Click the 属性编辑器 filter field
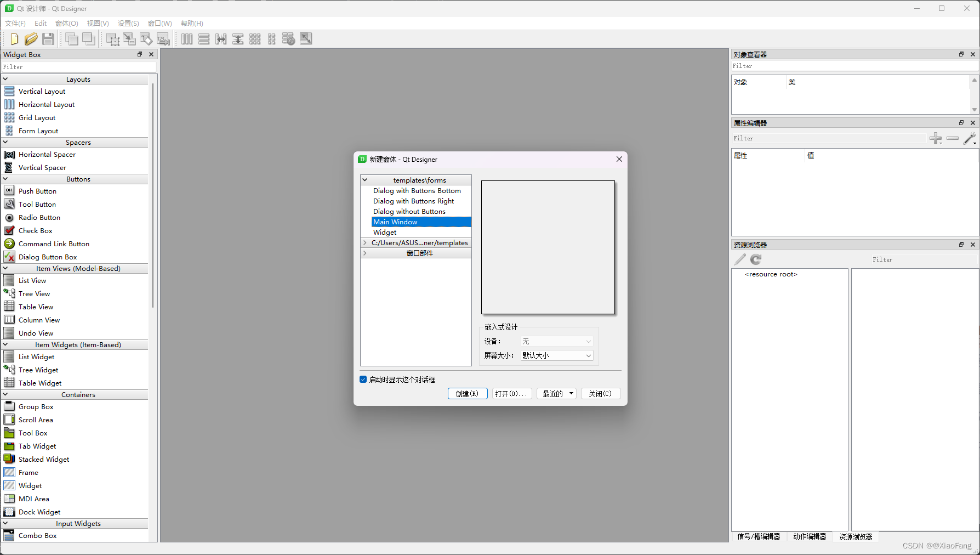Viewport: 980px width, 555px height. click(829, 138)
